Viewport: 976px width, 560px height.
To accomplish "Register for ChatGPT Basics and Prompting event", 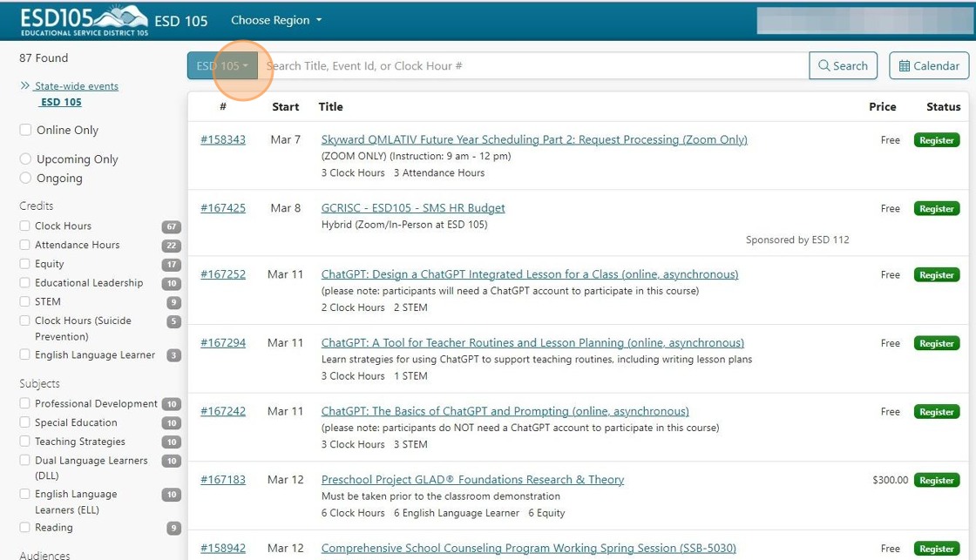I will point(936,412).
